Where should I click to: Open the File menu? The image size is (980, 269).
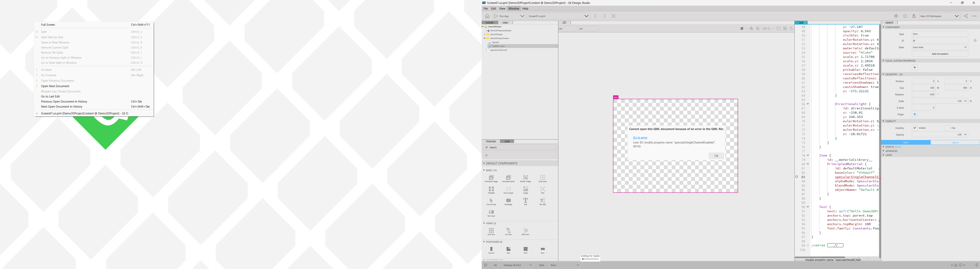486,8
